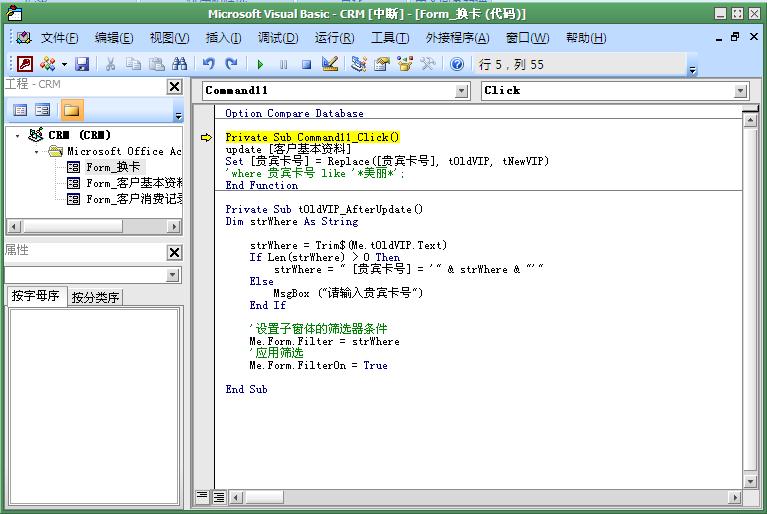The height and width of the screenshot is (514, 767).
Task: Undo last edit with undo arrow
Action: [209, 64]
